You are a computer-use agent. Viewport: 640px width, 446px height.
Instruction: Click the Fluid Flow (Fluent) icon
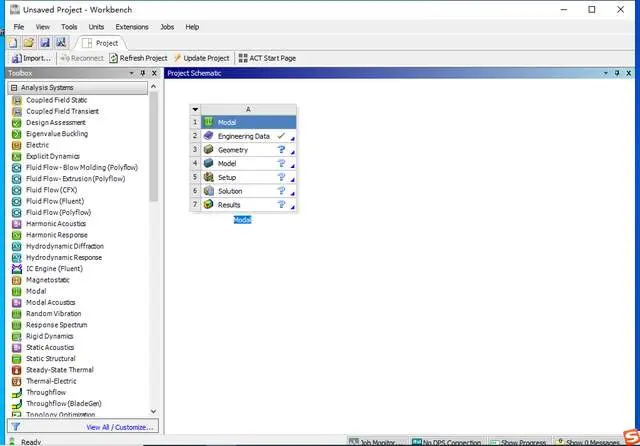pyautogui.click(x=16, y=202)
